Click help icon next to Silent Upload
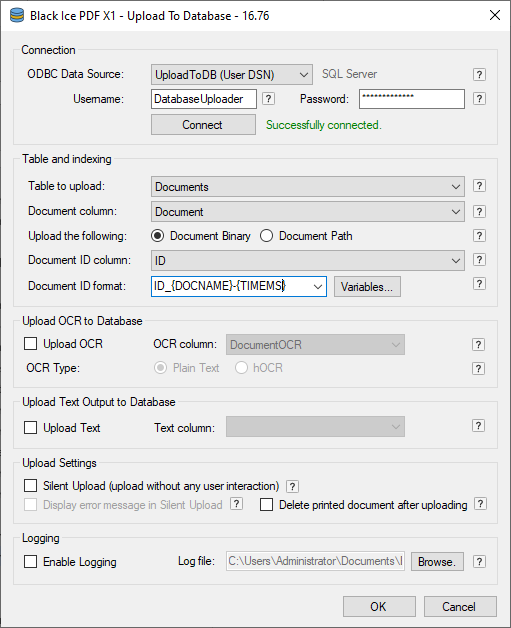 [x=292, y=486]
